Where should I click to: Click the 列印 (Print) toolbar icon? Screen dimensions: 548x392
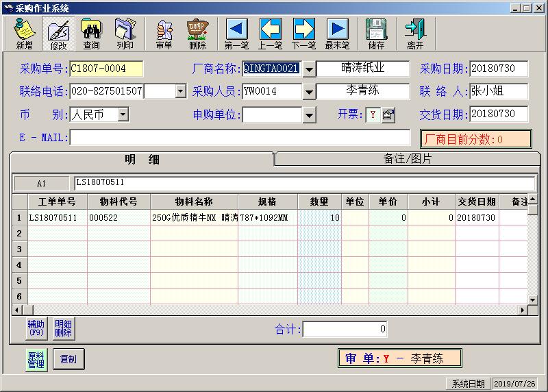coord(125,34)
